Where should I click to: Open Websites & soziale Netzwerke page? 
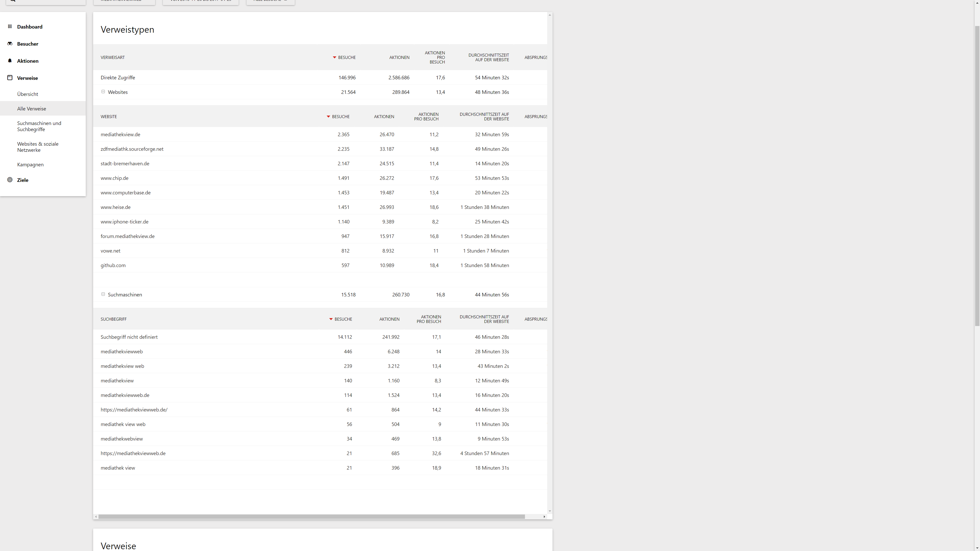tap(38, 147)
